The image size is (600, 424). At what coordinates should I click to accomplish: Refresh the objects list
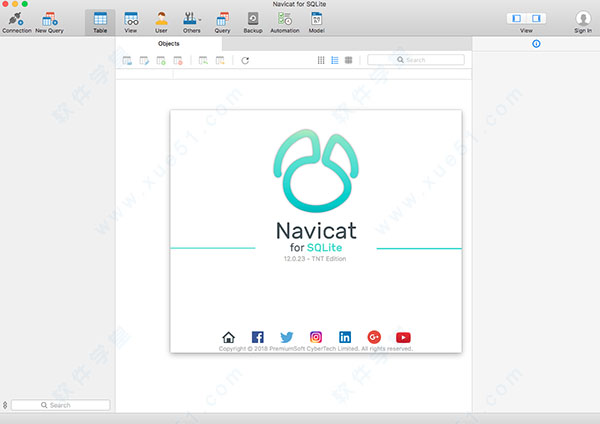pyautogui.click(x=245, y=61)
